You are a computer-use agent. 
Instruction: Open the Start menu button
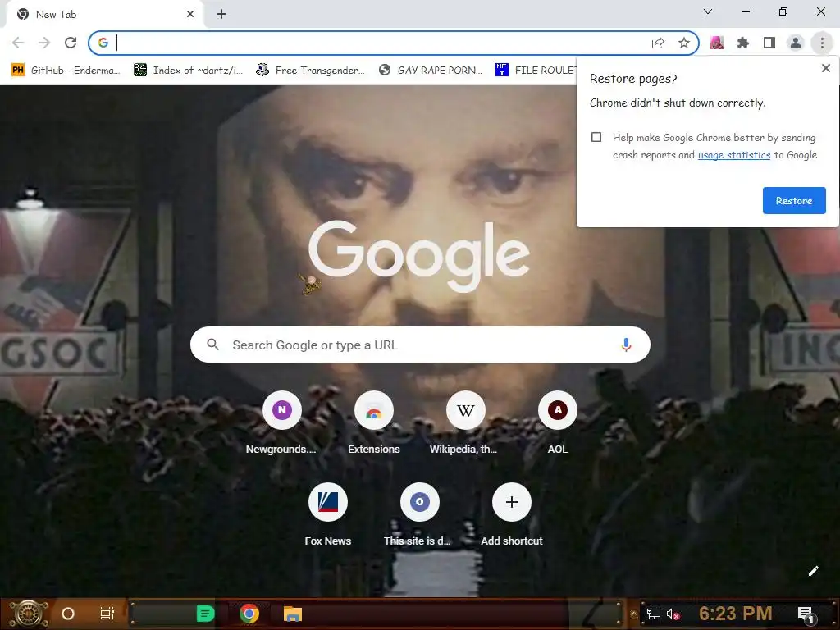pyautogui.click(x=28, y=614)
